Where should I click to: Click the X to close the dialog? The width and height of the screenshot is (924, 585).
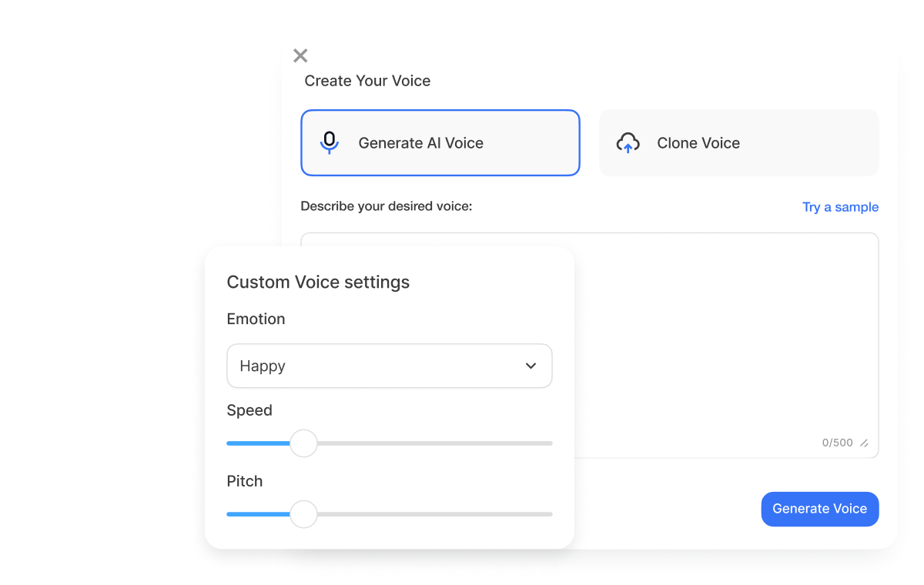pos(300,55)
